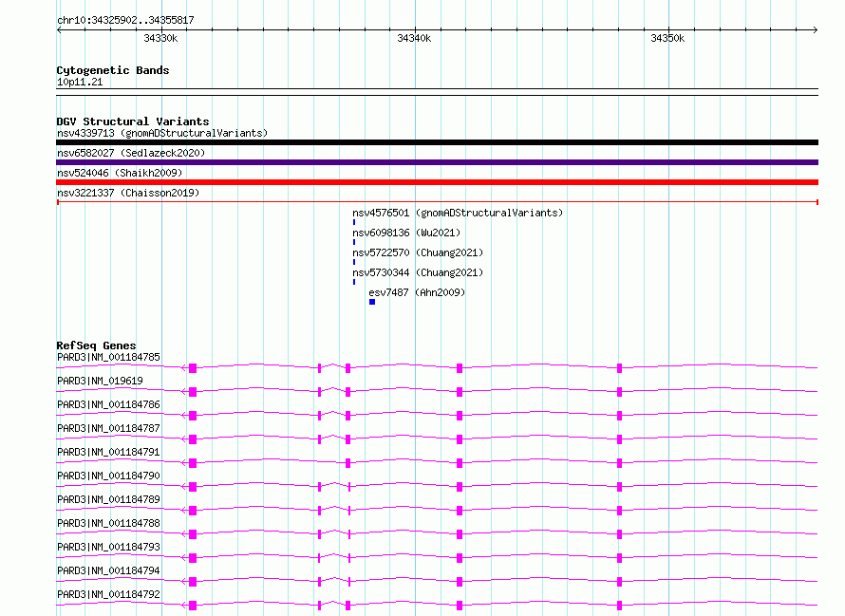
Task: Open transcript PARD3|NM_001184791 label
Action: (x=108, y=452)
